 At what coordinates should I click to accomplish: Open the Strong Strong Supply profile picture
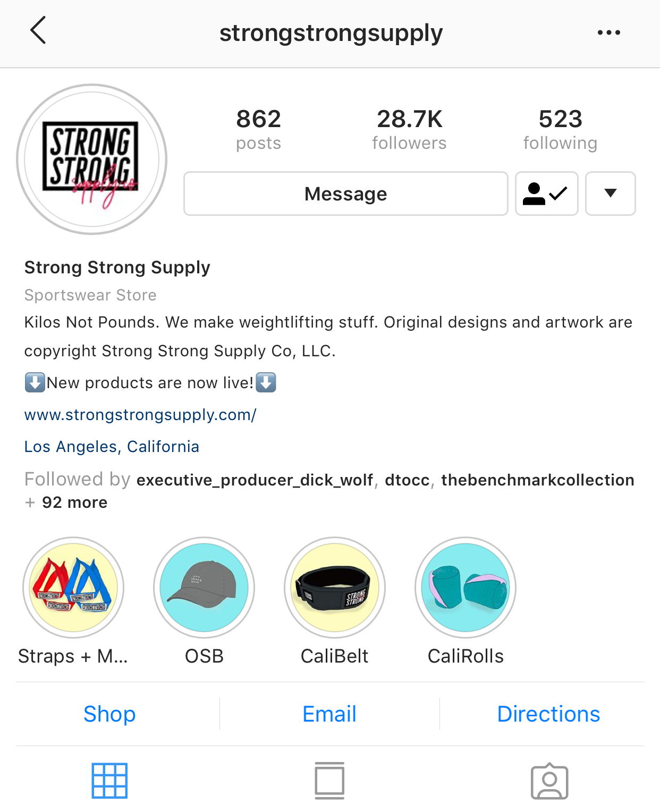point(91,159)
